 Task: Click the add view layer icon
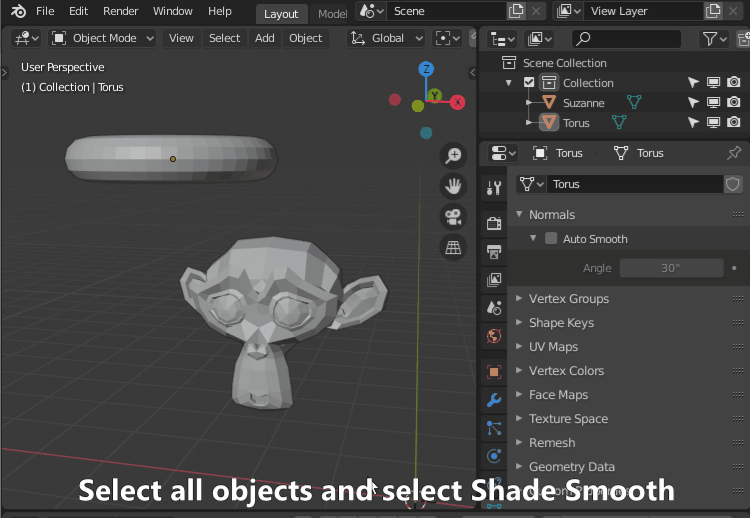tap(713, 11)
